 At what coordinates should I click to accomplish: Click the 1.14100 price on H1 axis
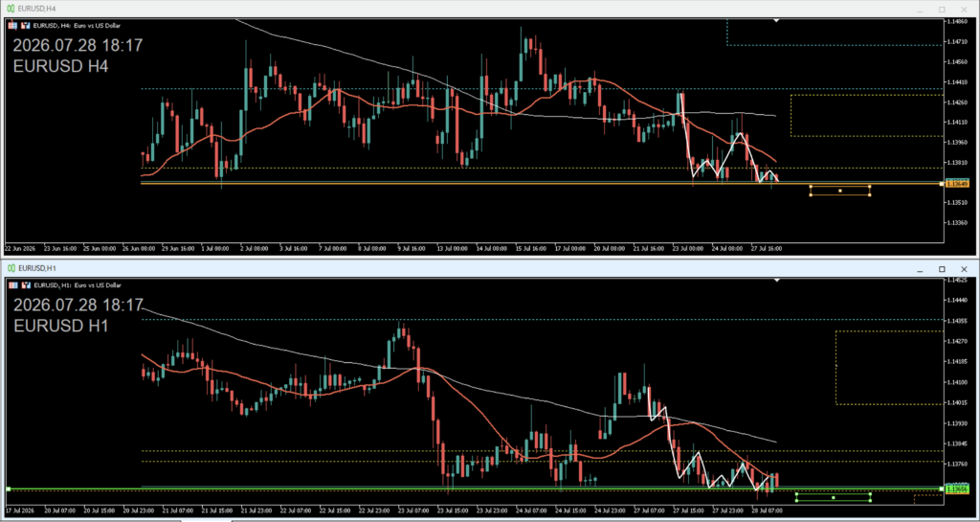pos(956,382)
